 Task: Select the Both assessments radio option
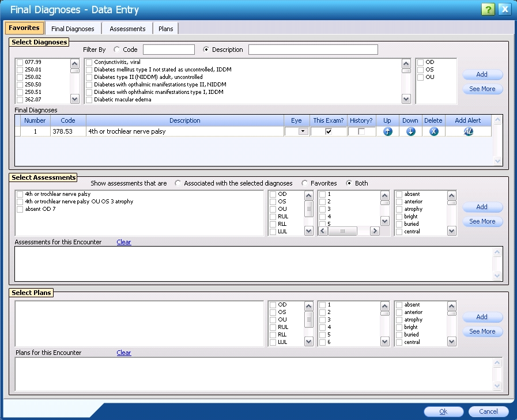click(x=349, y=183)
